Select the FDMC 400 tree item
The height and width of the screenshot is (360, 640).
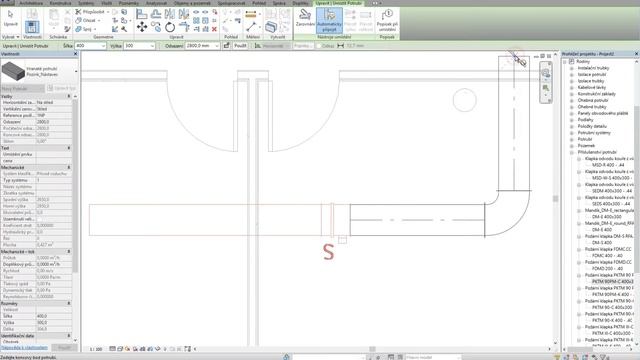[607, 256]
